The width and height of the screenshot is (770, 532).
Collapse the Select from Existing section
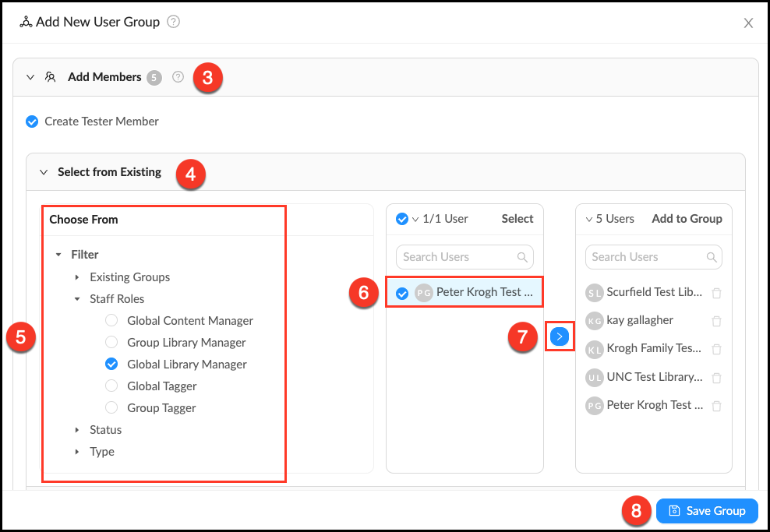pyautogui.click(x=44, y=171)
